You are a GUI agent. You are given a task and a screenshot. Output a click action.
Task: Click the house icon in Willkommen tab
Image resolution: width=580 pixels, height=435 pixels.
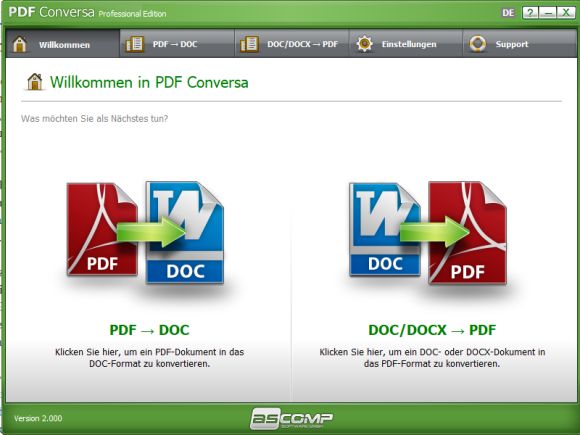coord(19,44)
